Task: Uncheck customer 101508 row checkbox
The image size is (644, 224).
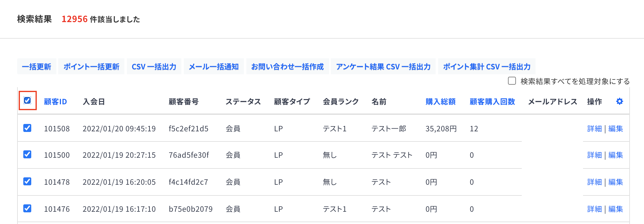Action: point(27,128)
